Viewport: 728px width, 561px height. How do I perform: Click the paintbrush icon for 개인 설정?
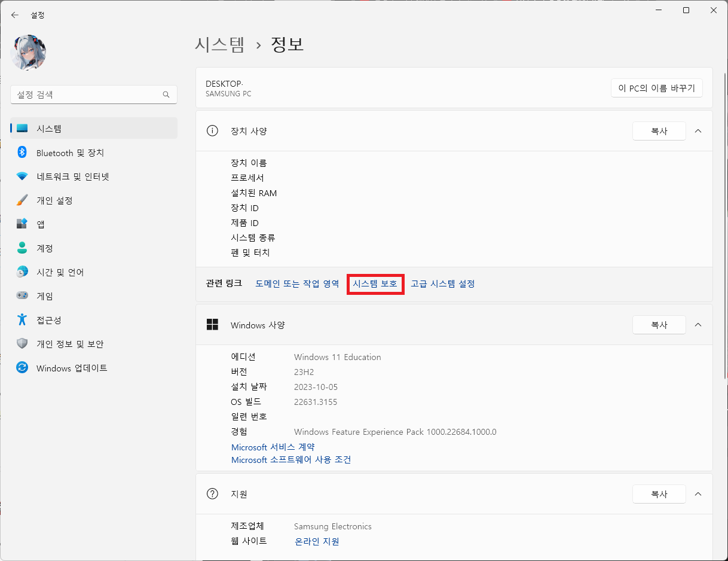(x=22, y=200)
